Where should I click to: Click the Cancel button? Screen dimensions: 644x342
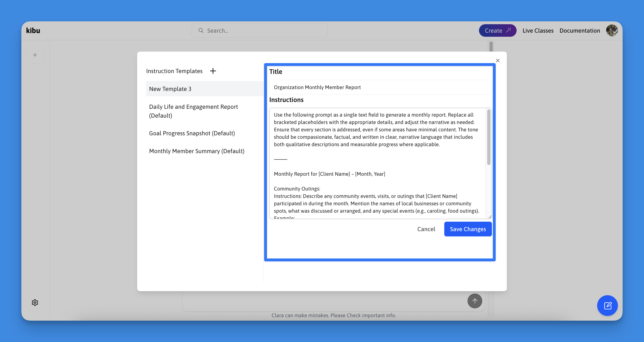(426, 229)
